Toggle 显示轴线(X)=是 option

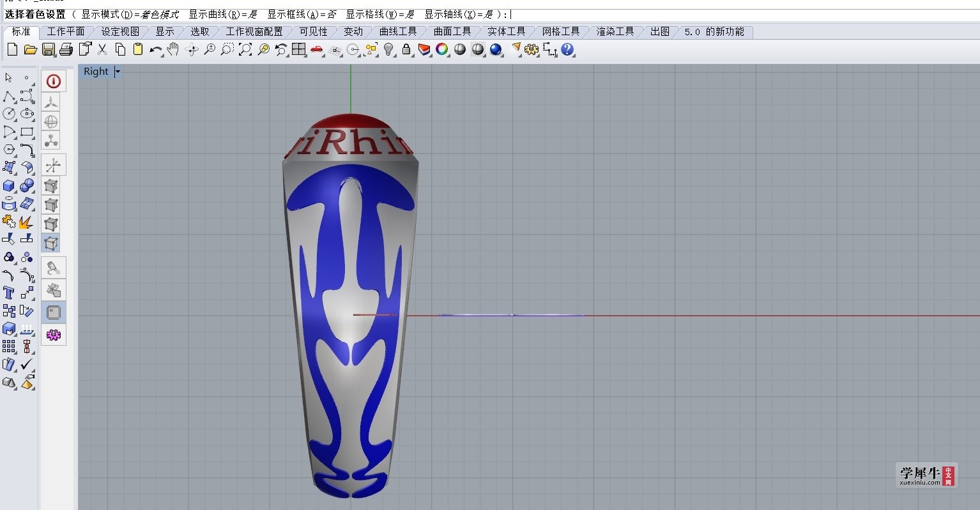(x=459, y=14)
